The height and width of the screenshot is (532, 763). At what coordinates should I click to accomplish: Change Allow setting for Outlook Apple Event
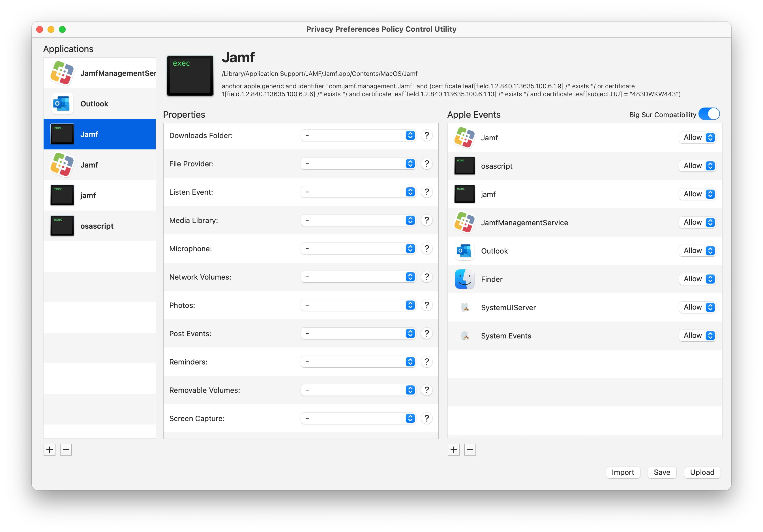coord(698,250)
